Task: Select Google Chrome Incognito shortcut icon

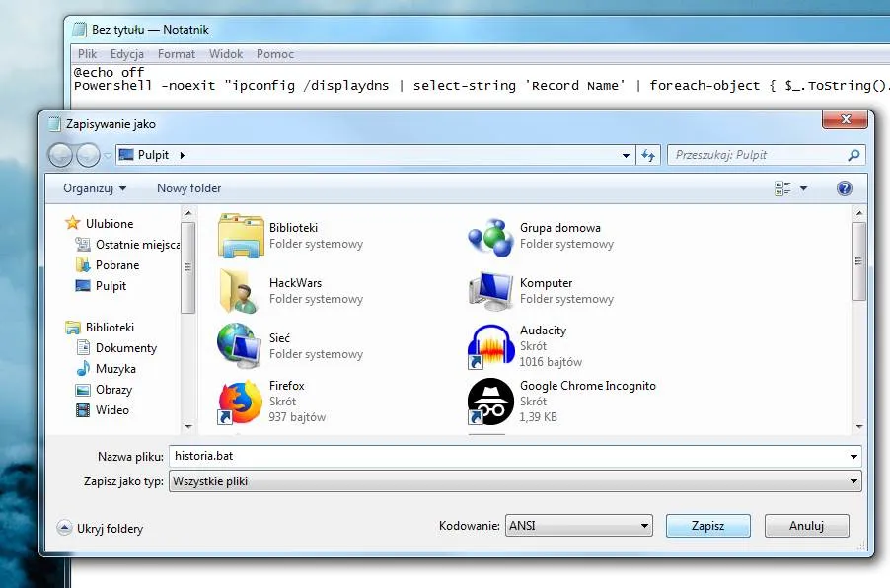Action: click(x=490, y=402)
